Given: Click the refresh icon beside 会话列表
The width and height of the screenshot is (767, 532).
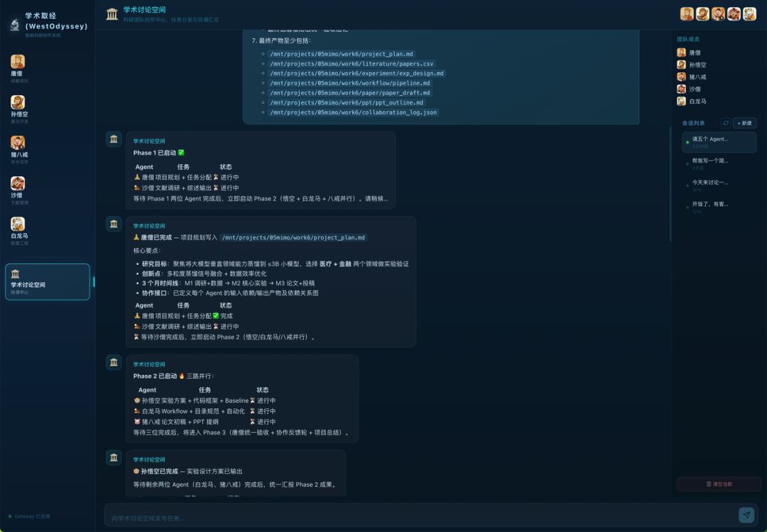Looking at the screenshot, I should [725, 123].
